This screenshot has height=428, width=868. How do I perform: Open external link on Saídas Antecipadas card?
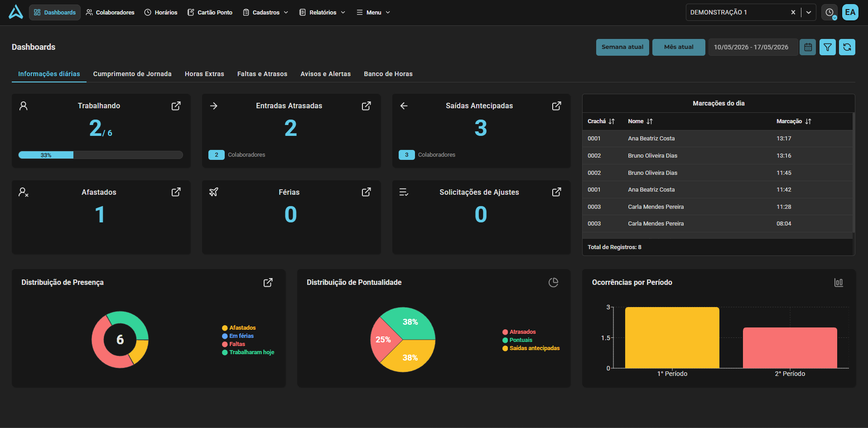pyautogui.click(x=557, y=106)
